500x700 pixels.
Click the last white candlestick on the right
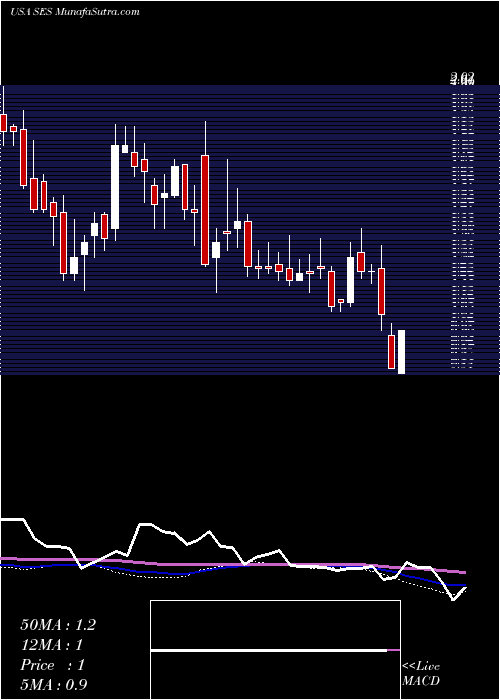click(401, 352)
